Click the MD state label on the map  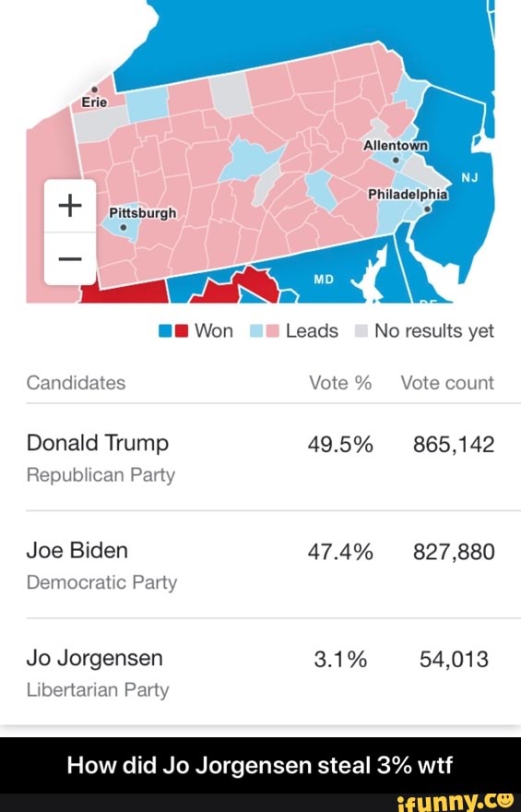(324, 280)
